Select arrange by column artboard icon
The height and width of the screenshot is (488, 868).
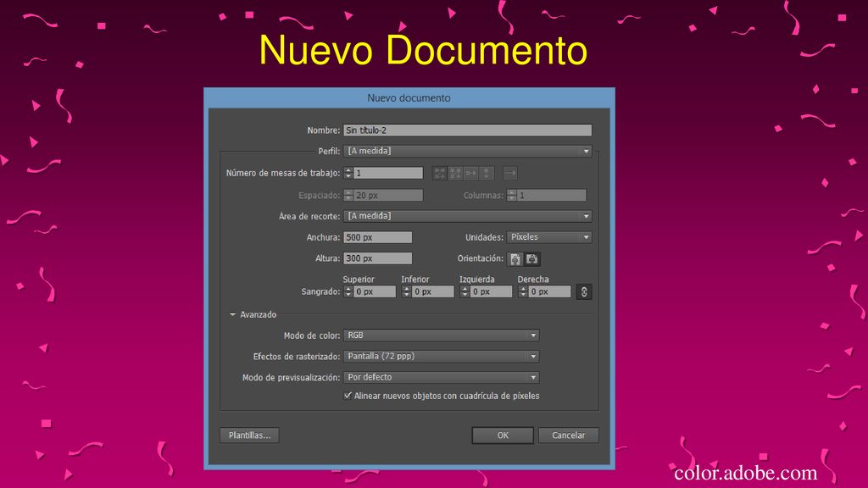coord(486,173)
